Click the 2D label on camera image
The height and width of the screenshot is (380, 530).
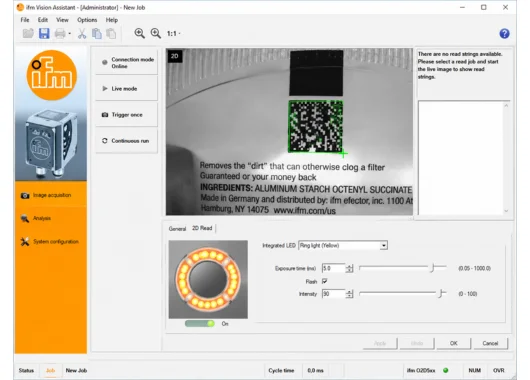pyautogui.click(x=175, y=56)
